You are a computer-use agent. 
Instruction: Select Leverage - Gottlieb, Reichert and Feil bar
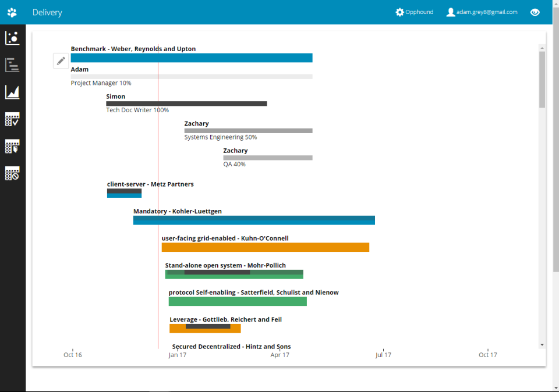(205, 329)
